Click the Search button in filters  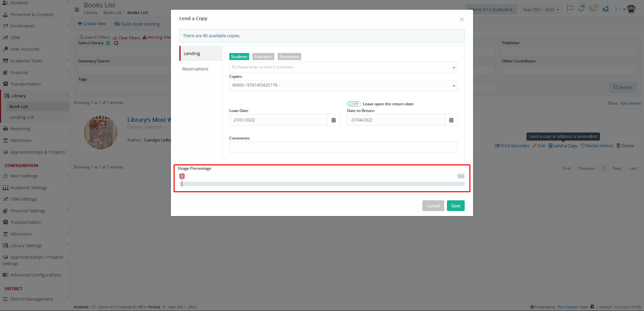(x=623, y=87)
